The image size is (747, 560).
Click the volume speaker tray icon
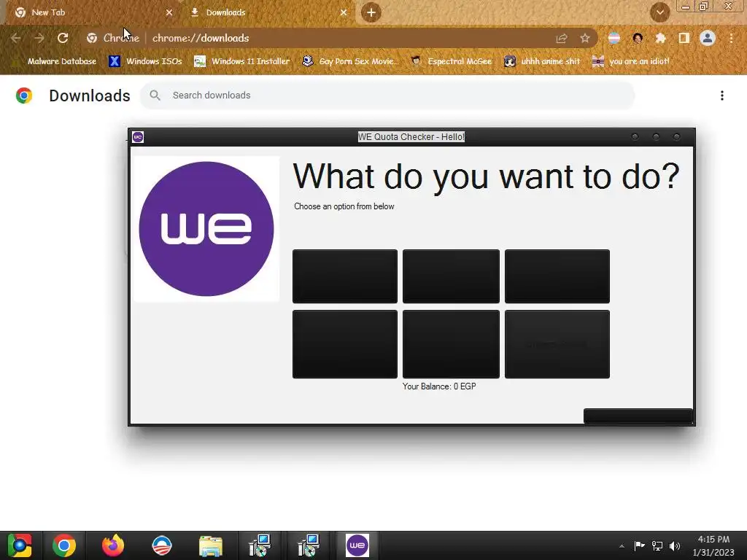pos(675,545)
